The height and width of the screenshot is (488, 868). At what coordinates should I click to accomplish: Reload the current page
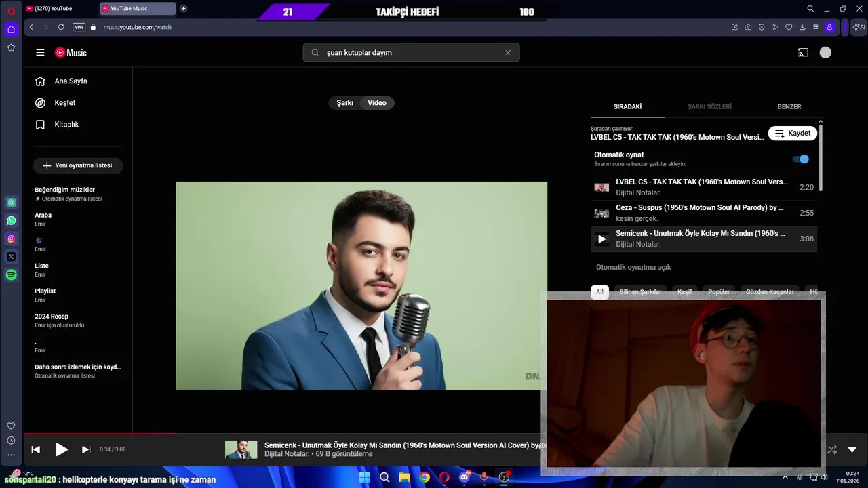pos(61,27)
